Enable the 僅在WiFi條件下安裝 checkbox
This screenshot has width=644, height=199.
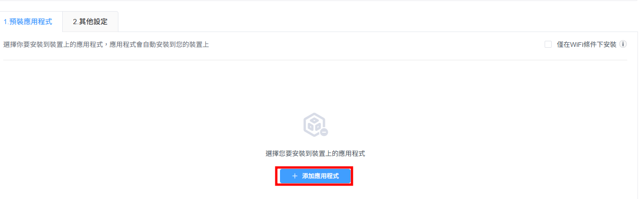(548, 45)
